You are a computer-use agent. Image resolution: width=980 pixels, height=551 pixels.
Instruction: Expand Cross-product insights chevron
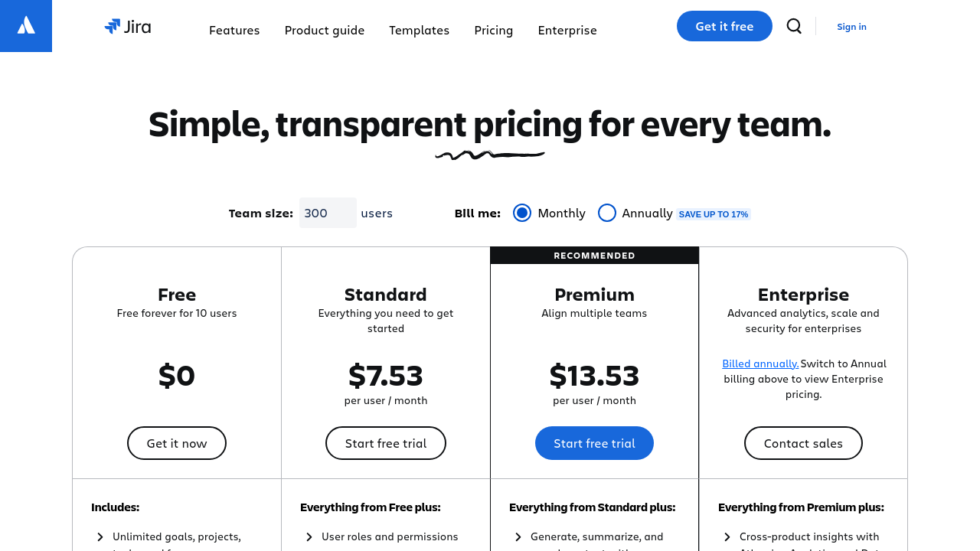[727, 537]
